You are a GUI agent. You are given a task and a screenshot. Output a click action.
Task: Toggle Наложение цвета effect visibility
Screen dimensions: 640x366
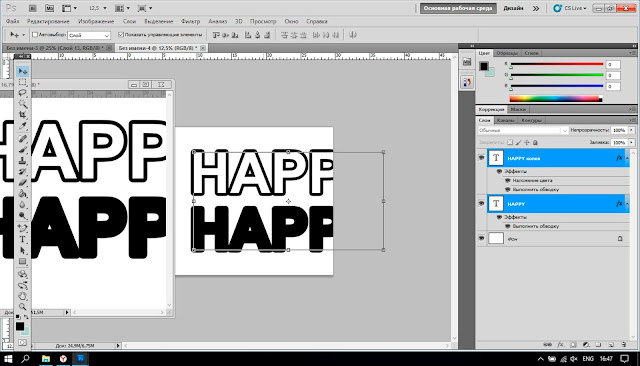pyautogui.click(x=508, y=180)
